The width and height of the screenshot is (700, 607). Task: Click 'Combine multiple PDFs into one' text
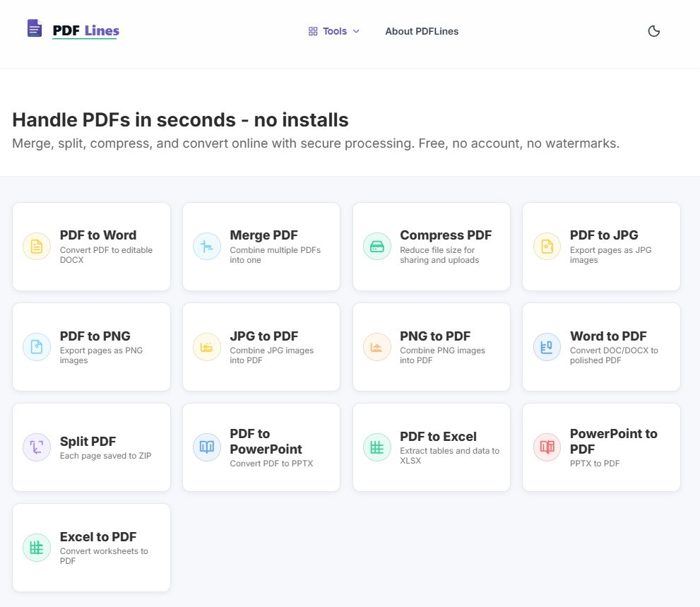click(275, 255)
